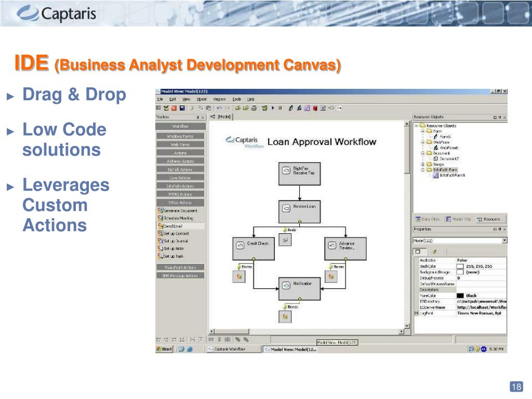
Task: Click the purple form toolbar icon
Action: coord(307,108)
